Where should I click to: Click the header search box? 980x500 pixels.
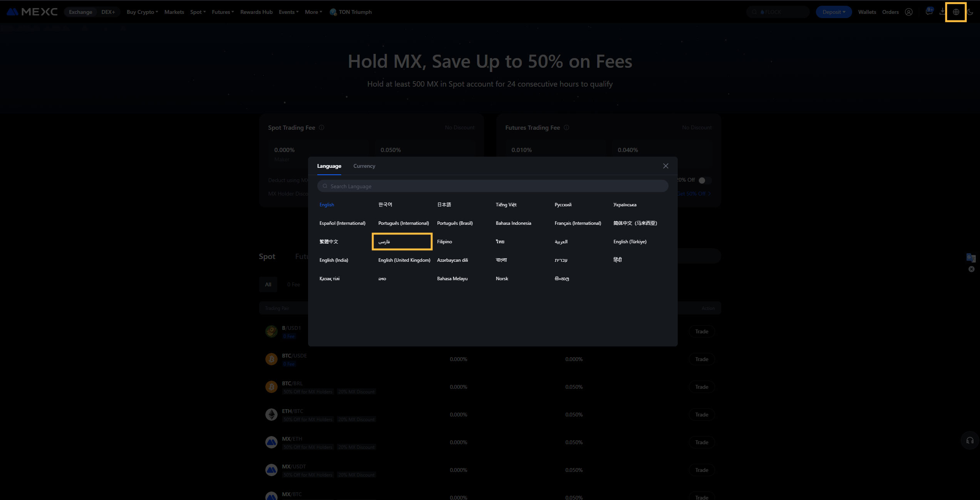coord(778,12)
